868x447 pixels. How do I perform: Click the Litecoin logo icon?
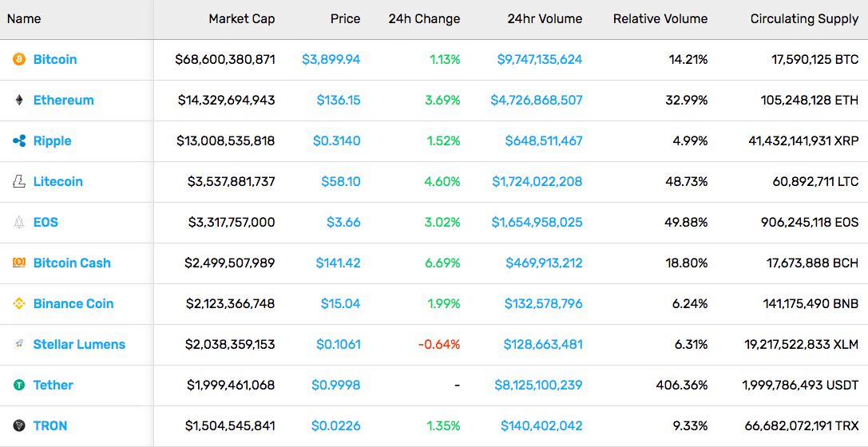tap(19, 181)
